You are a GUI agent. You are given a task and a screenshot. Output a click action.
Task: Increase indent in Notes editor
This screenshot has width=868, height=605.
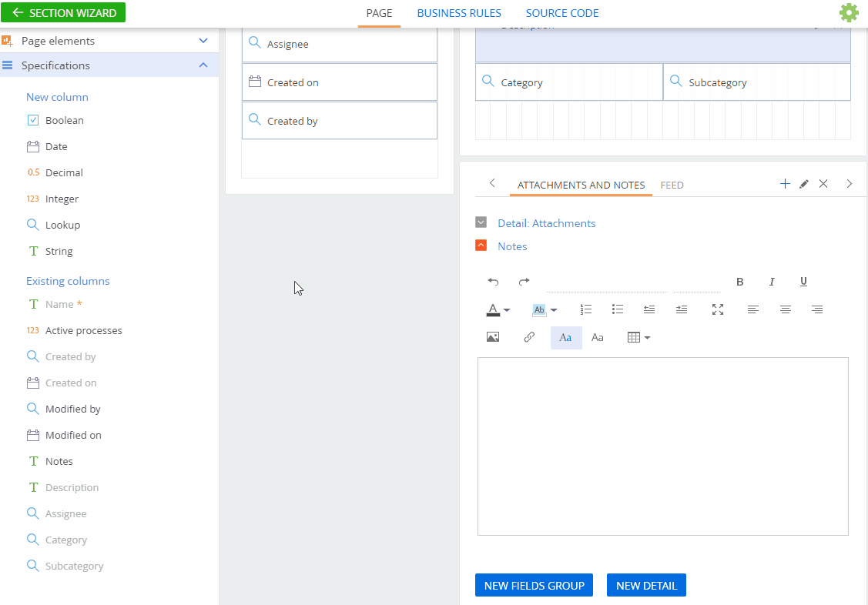[x=682, y=309]
